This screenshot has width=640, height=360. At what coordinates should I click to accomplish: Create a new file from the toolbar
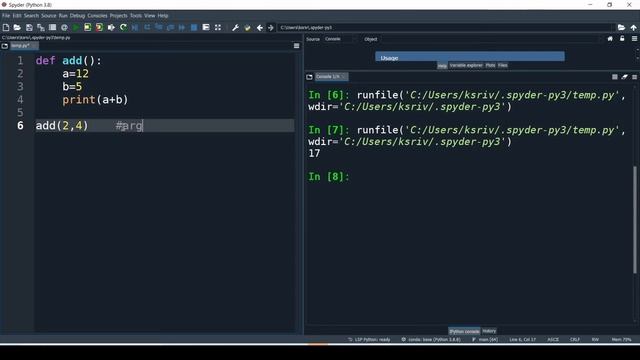(6, 27)
